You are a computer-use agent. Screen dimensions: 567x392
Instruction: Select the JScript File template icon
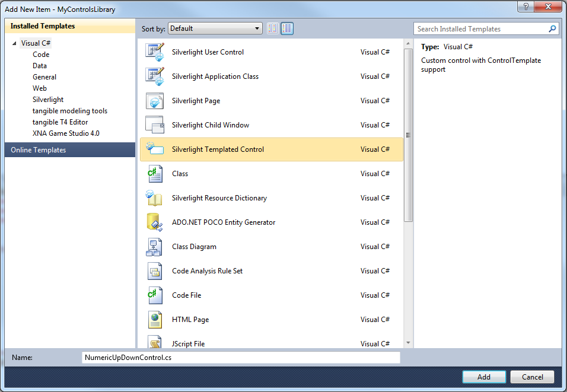point(155,342)
